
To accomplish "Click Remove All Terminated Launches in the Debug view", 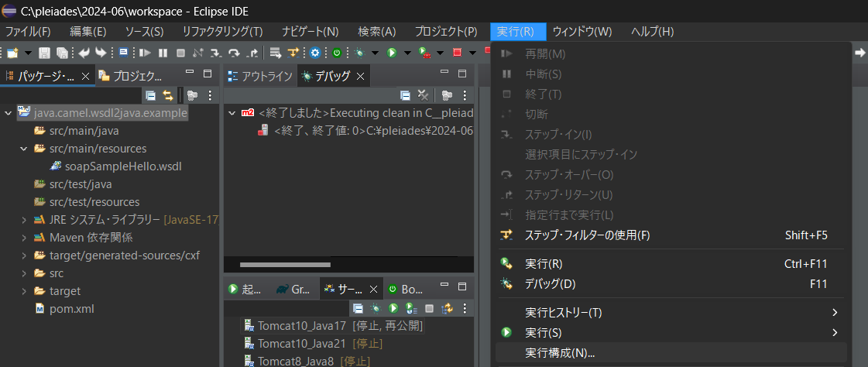I will coord(423,95).
